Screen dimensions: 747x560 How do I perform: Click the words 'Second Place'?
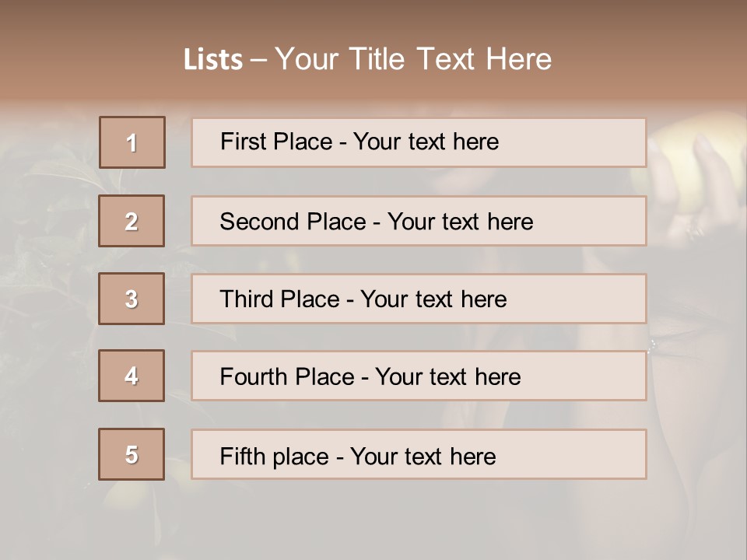(x=293, y=222)
